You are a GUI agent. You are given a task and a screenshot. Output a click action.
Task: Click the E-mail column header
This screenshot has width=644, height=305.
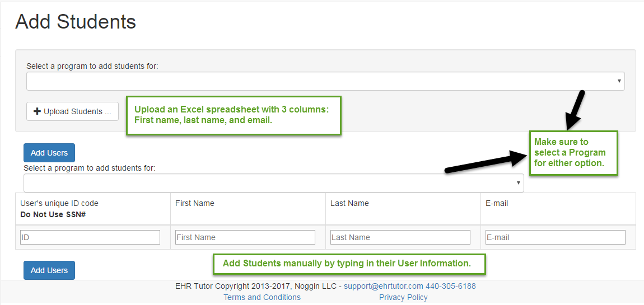497,203
